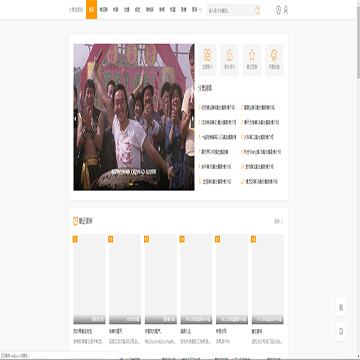Click the four-circle grid category shortcut
The width and height of the screenshot is (360, 360).
point(208,60)
